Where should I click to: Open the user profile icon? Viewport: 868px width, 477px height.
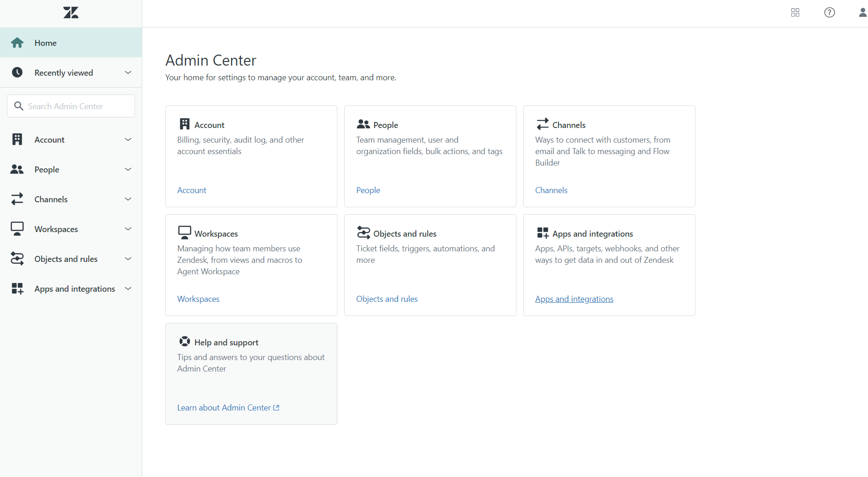pyautogui.click(x=862, y=13)
